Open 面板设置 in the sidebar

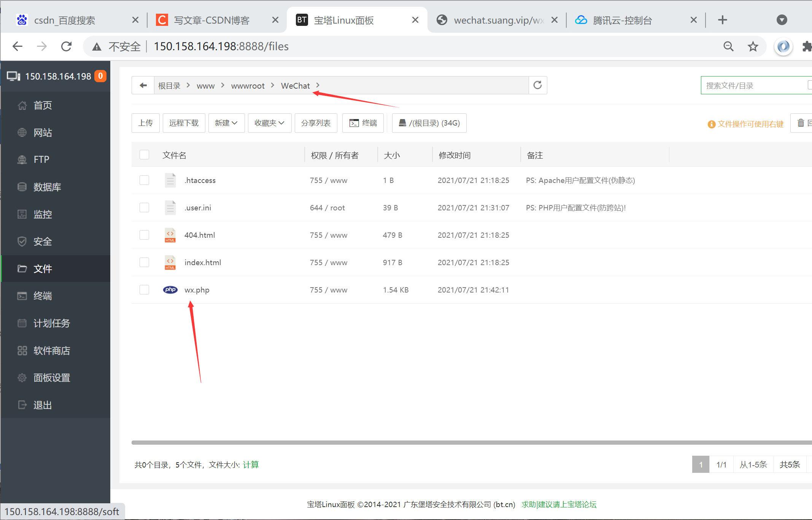tap(52, 378)
